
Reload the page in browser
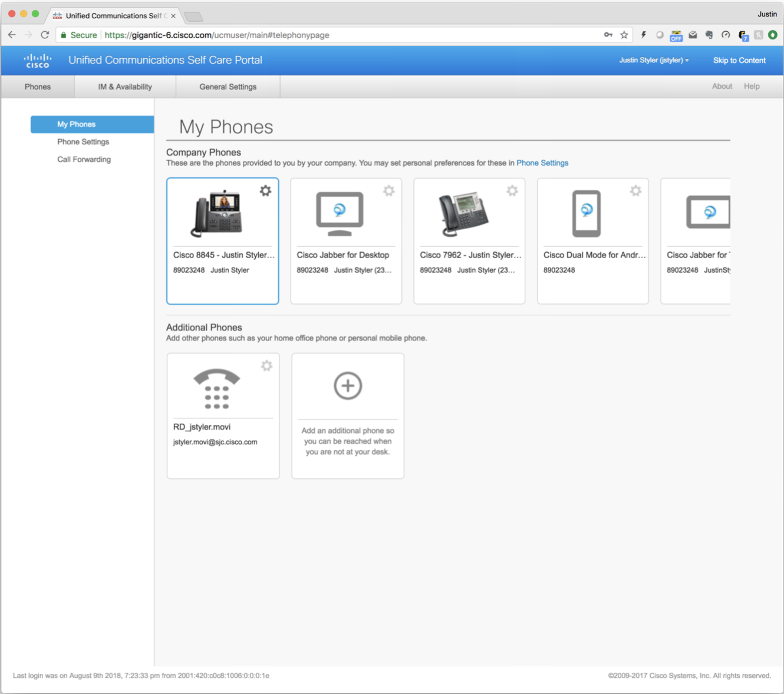[45, 35]
